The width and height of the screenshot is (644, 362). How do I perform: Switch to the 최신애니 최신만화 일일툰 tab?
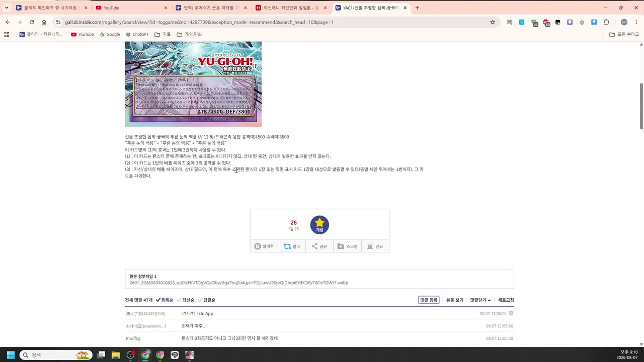coord(291,8)
